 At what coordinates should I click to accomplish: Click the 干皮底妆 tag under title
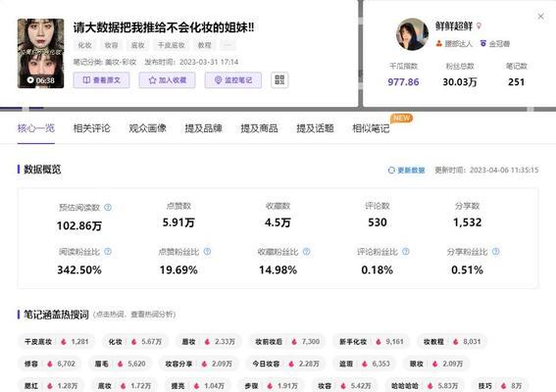point(172,45)
